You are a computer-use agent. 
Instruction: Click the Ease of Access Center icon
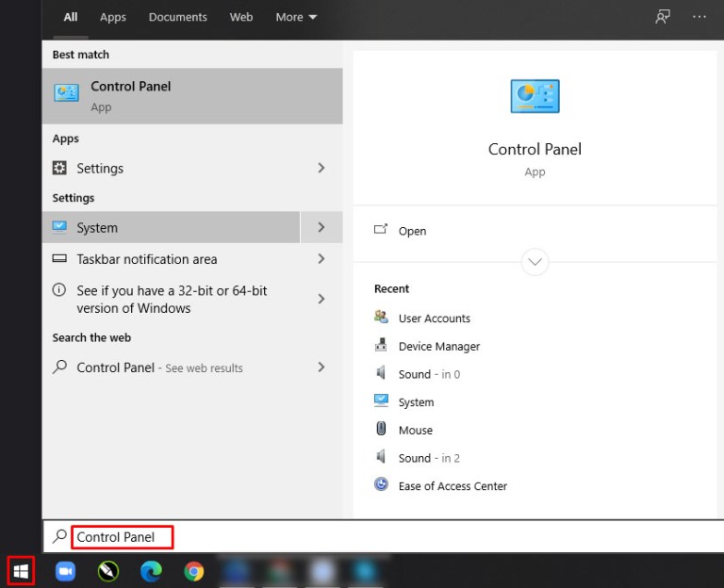click(381, 484)
